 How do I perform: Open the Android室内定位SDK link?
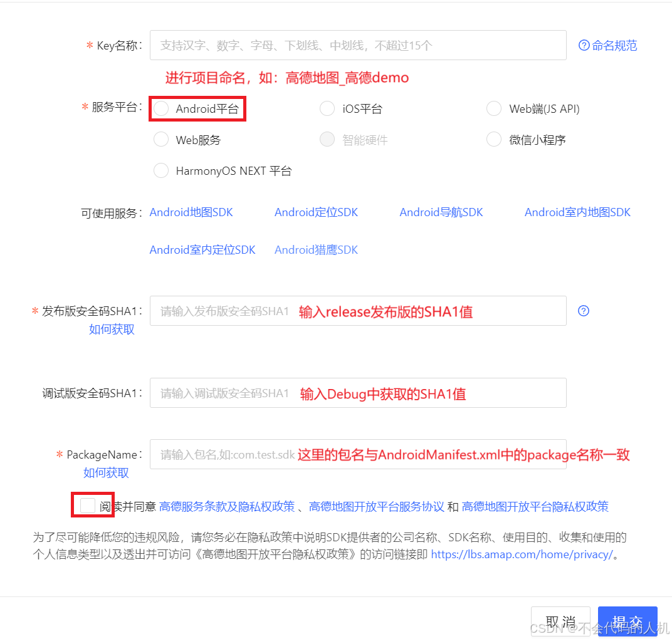click(x=202, y=250)
